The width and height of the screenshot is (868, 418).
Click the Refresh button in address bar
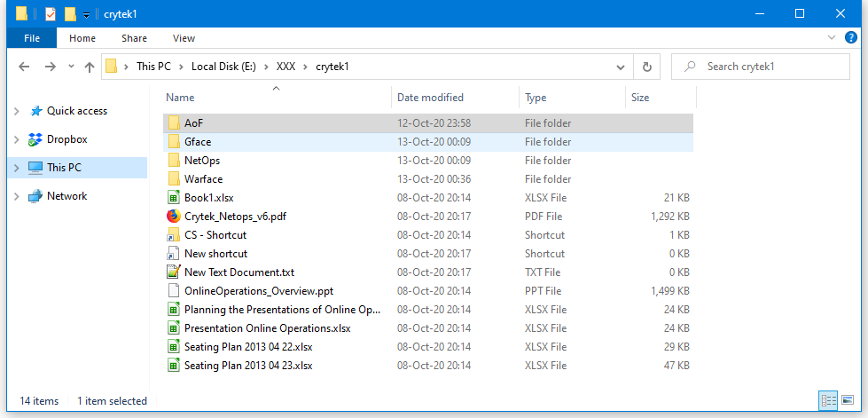(647, 67)
